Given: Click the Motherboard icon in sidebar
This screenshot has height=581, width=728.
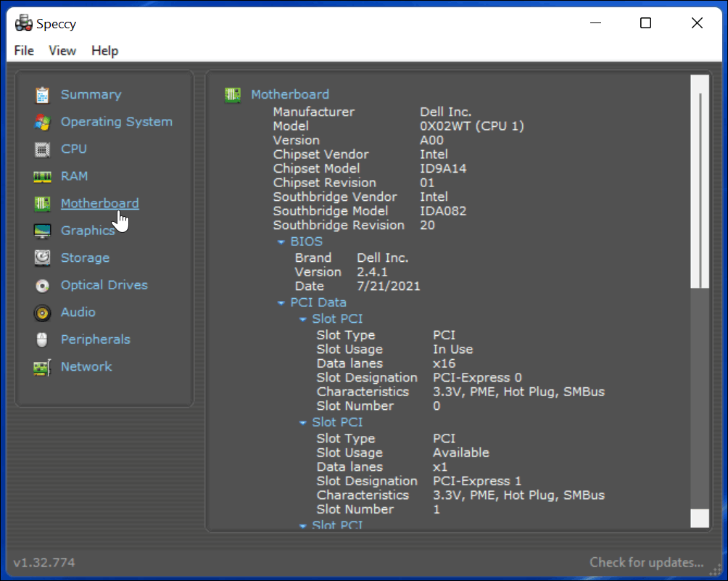Looking at the screenshot, I should [42, 203].
